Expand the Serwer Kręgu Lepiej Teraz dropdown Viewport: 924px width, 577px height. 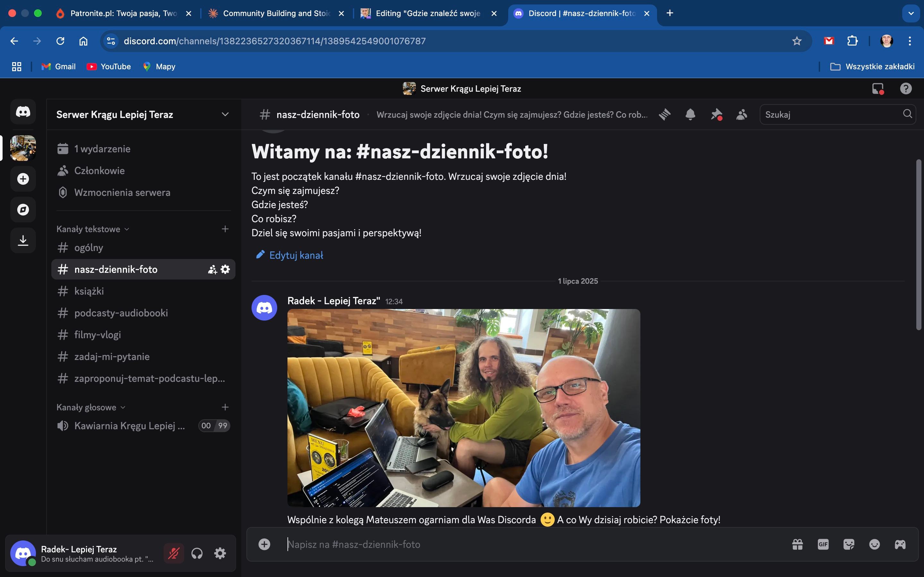pos(225,114)
